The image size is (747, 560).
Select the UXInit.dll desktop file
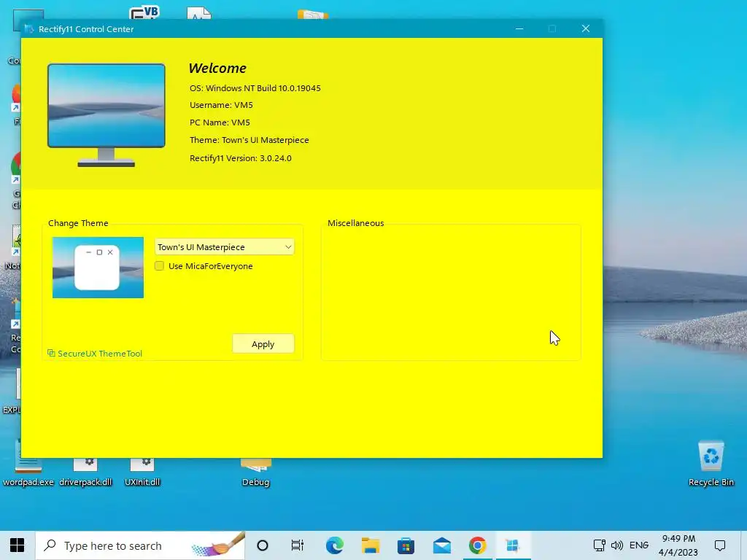(x=142, y=472)
